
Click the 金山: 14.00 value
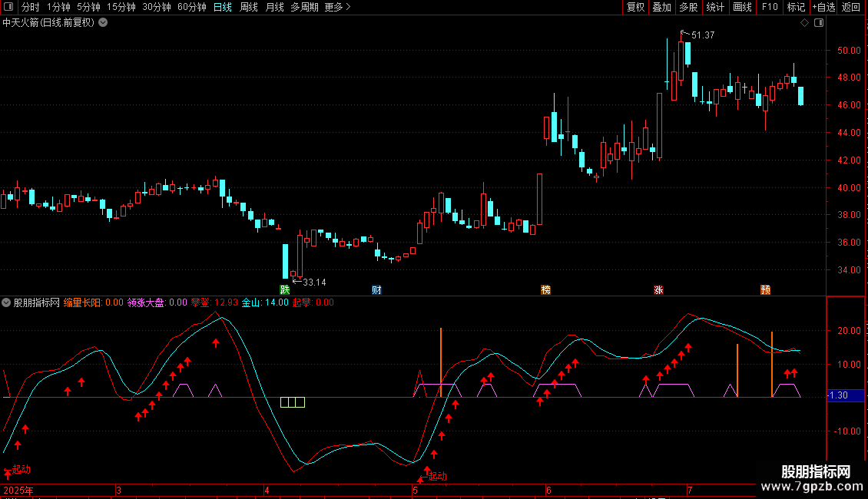(265, 302)
